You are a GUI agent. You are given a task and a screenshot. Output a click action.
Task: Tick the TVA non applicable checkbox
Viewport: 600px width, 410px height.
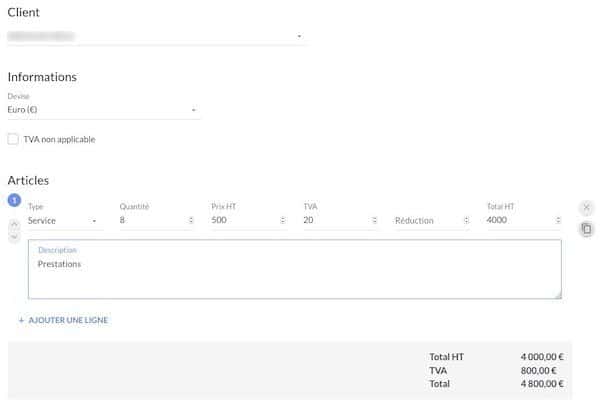13,139
